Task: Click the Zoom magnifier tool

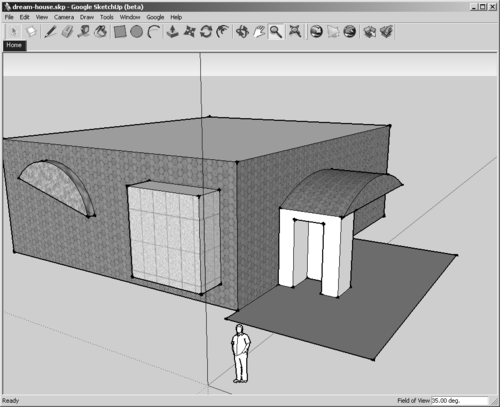Action: [276, 32]
